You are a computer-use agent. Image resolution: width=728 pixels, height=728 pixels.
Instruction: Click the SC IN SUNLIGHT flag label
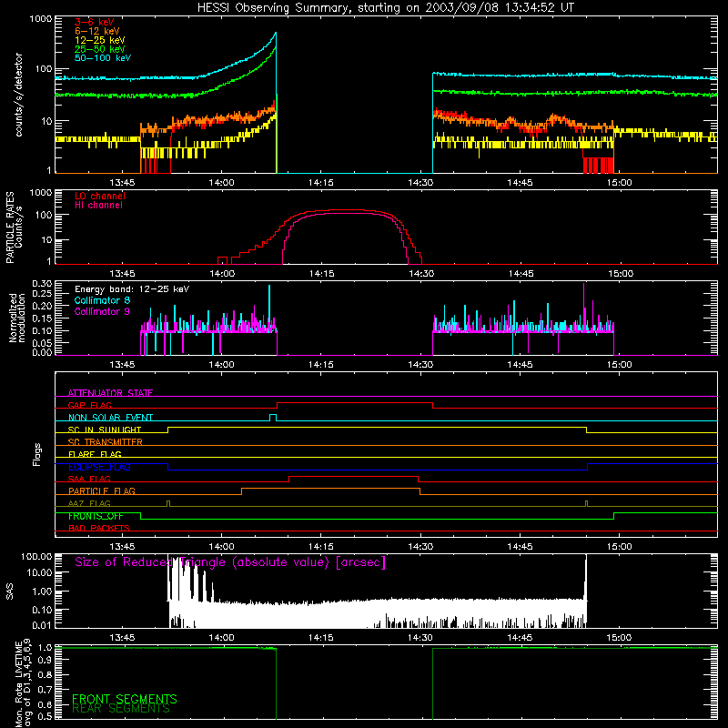(105, 430)
